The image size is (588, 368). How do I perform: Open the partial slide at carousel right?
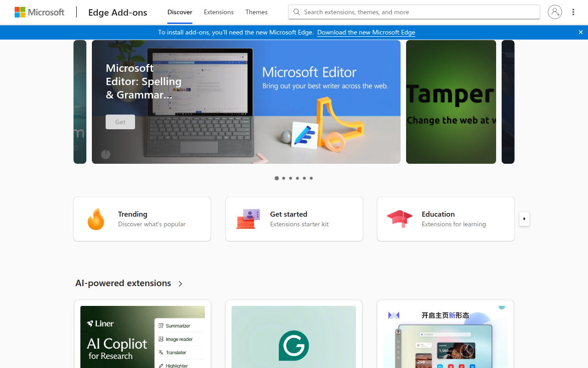pos(508,102)
